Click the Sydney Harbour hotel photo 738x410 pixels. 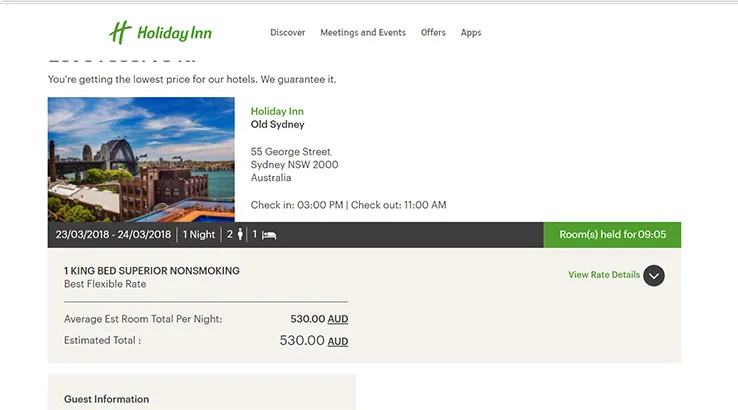click(x=141, y=159)
